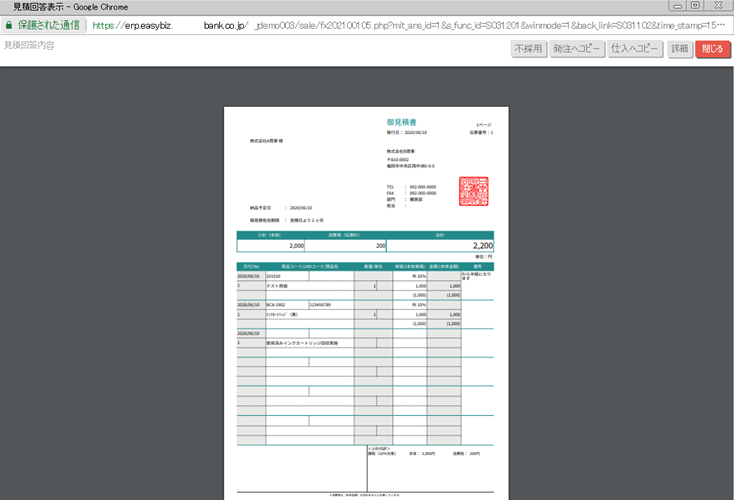734x500 pixels.
Task: Close the Chrome window with X
Action: tap(719, 6)
